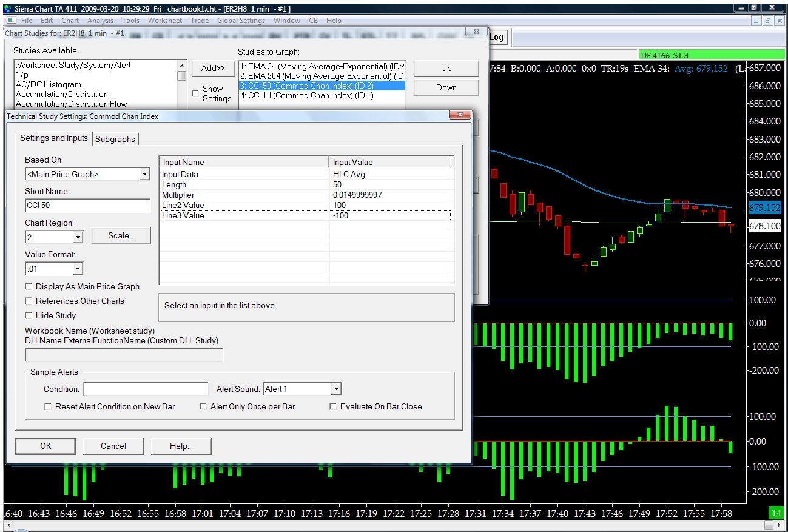Select the Input Data row
Screen dimensions: 788x532
coord(306,174)
